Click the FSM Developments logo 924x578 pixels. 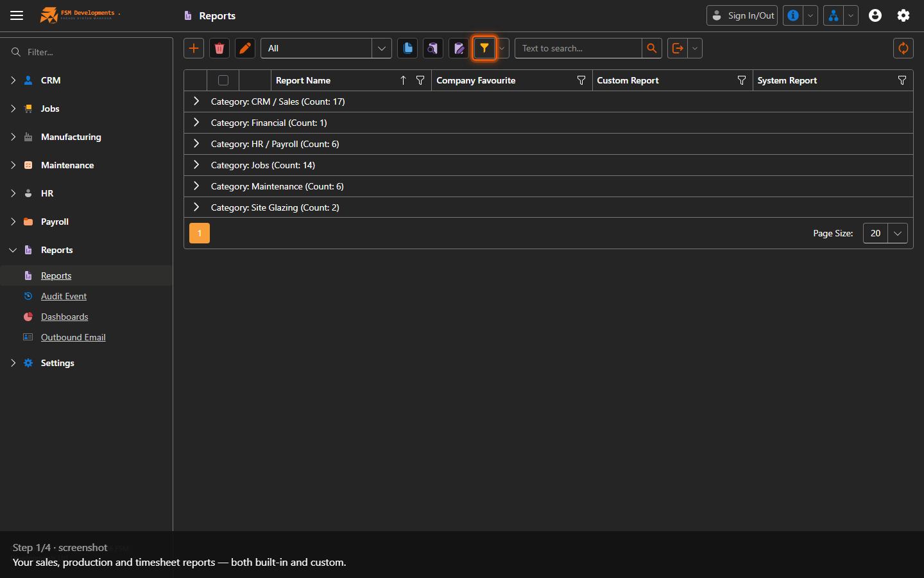pos(80,15)
